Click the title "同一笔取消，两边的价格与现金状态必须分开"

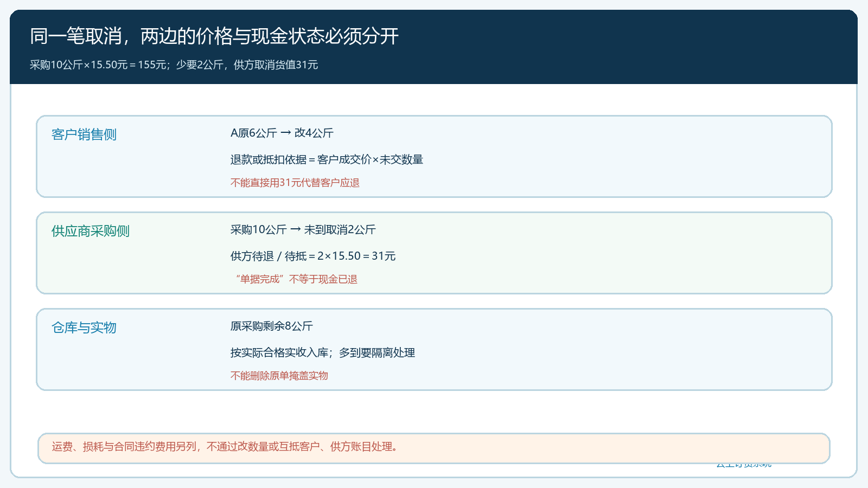point(214,36)
